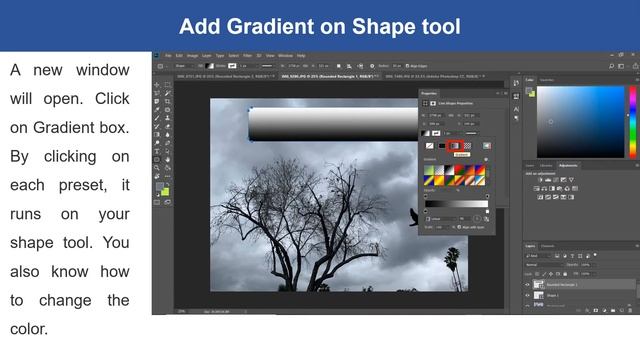Add a Levels adjustment

548,180
